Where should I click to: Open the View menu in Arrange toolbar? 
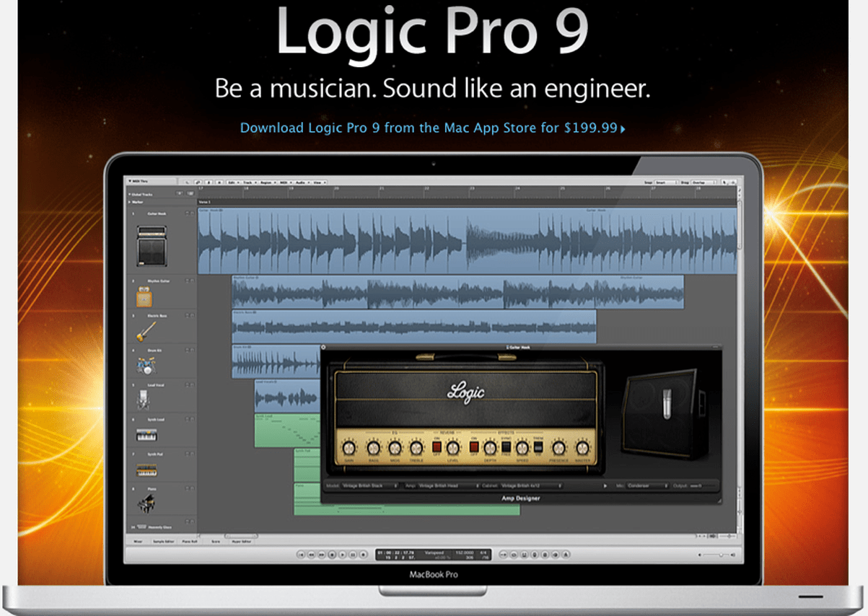(x=318, y=182)
